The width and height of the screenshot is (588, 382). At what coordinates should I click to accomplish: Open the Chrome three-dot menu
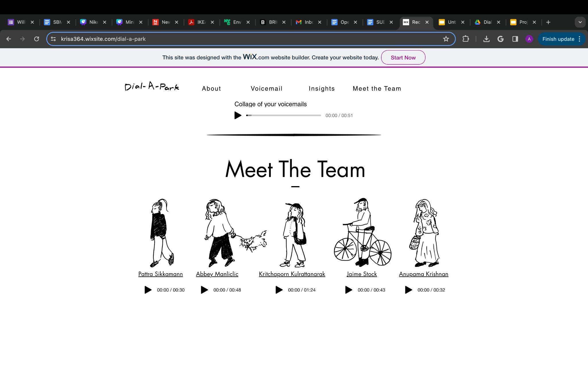tap(580, 39)
